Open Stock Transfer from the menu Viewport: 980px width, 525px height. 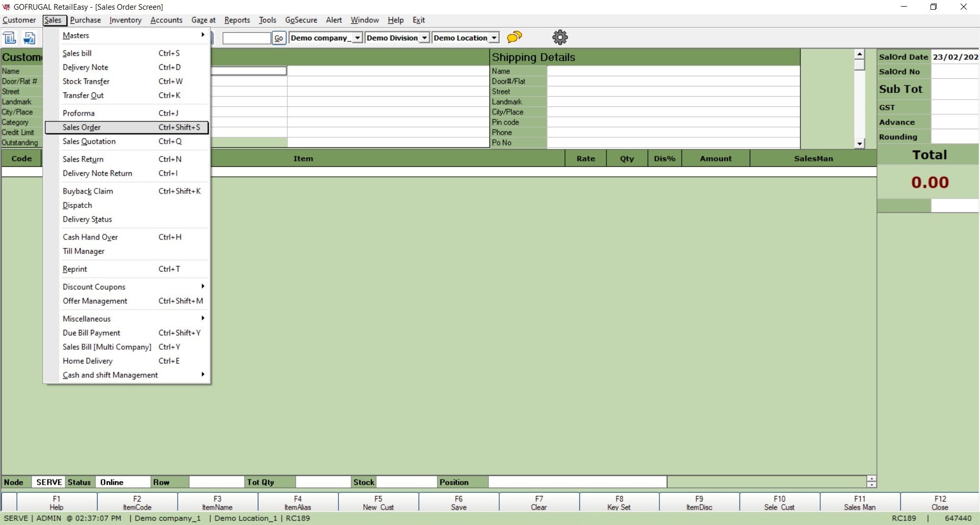(127, 81)
